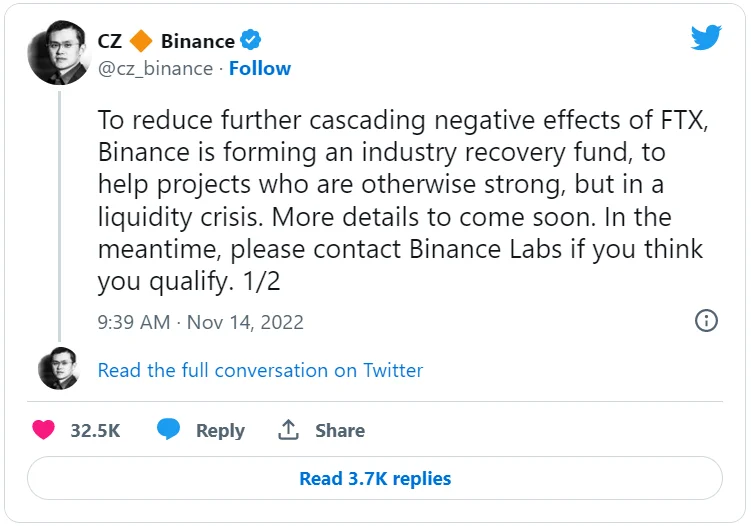This screenshot has height=526, width=751.
Task: Click the reply speech bubble icon
Action: point(168,430)
